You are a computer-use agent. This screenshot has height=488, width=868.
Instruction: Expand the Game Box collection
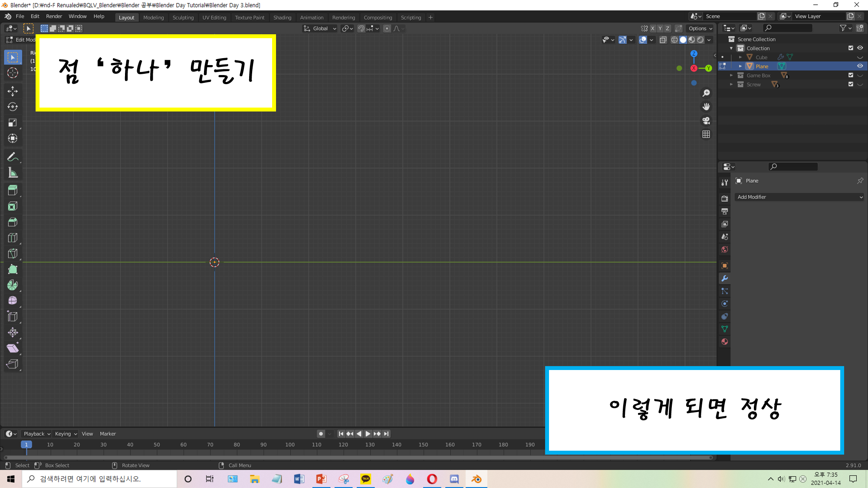(x=731, y=75)
